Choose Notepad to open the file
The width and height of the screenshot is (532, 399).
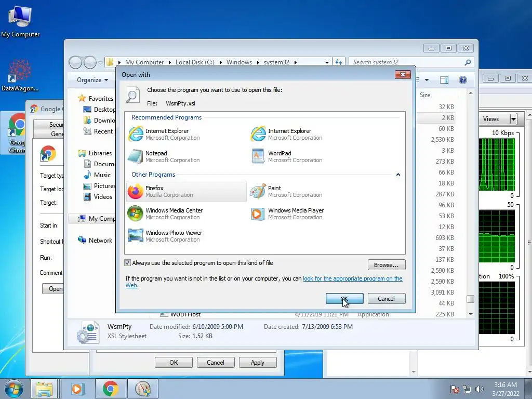187,156
